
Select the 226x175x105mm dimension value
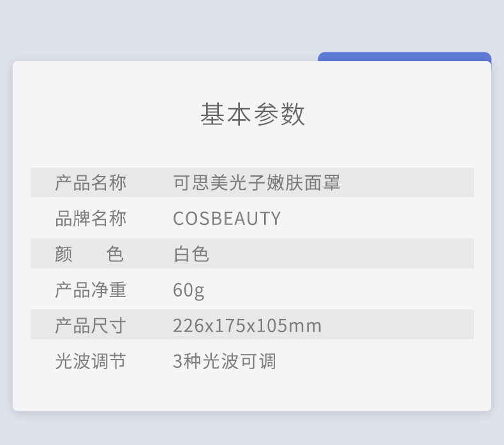247,326
